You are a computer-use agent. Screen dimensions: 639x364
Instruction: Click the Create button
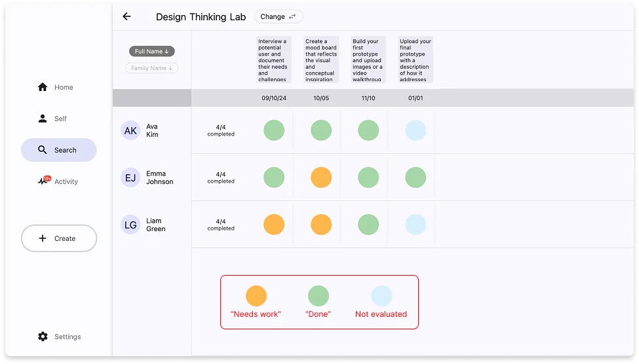[x=59, y=238]
